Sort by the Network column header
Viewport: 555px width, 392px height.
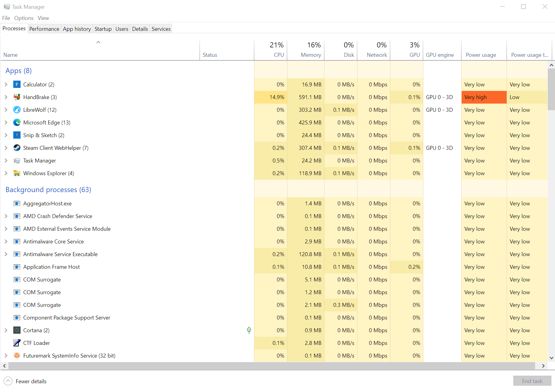click(x=374, y=50)
